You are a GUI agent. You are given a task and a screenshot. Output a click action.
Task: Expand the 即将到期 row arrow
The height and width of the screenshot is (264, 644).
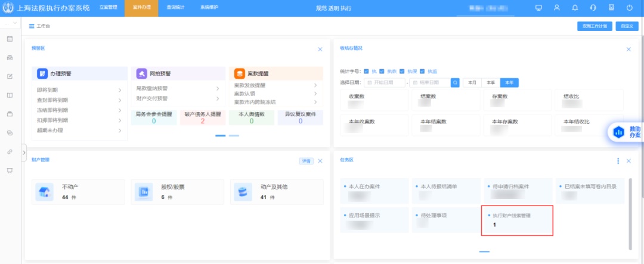(x=120, y=90)
